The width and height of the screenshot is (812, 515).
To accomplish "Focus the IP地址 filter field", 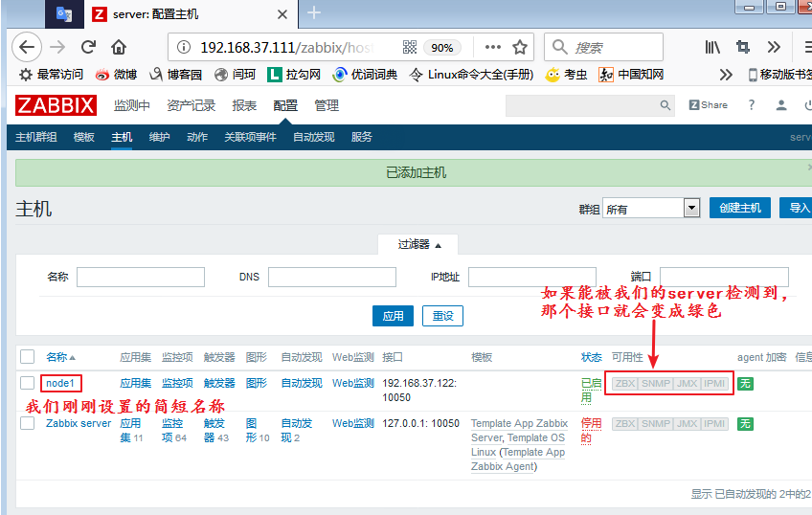I will coord(531,277).
